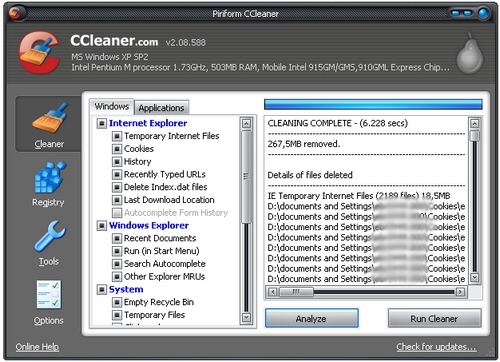Toggle the Internet Explorer group checkbox

coord(102,123)
